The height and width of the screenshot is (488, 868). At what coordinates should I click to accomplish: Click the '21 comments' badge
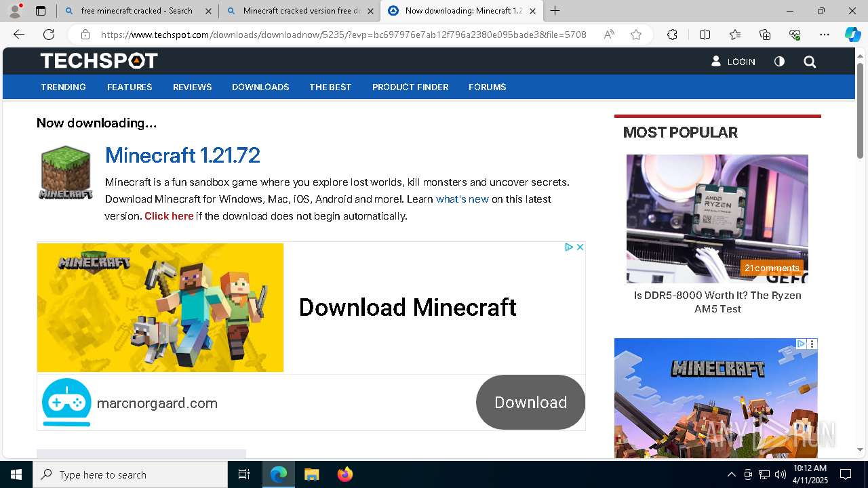click(772, 268)
